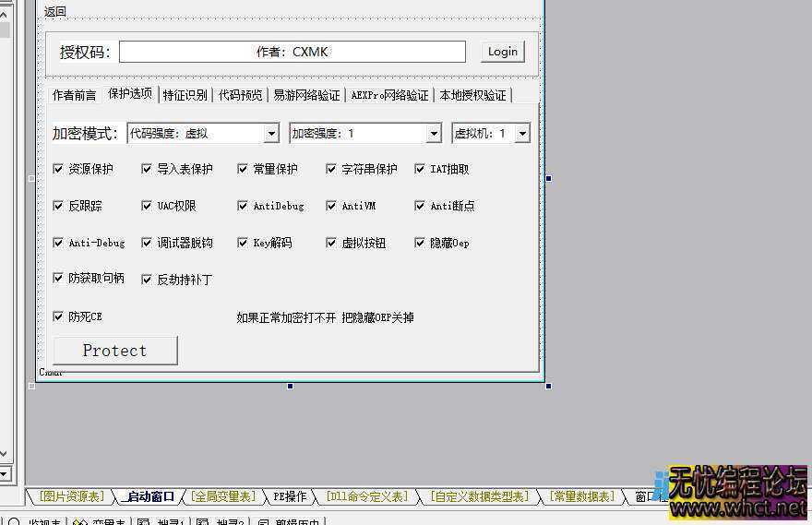812x525 pixels.
Task: Uncheck the 隐藏Oep option
Action: [420, 243]
